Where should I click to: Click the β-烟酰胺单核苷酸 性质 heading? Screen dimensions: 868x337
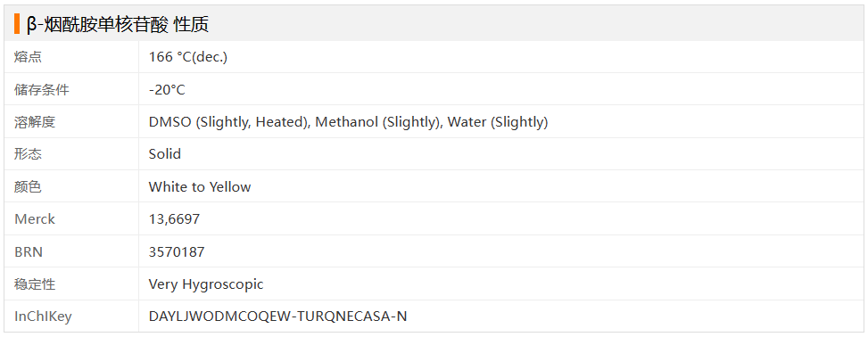pos(118,24)
